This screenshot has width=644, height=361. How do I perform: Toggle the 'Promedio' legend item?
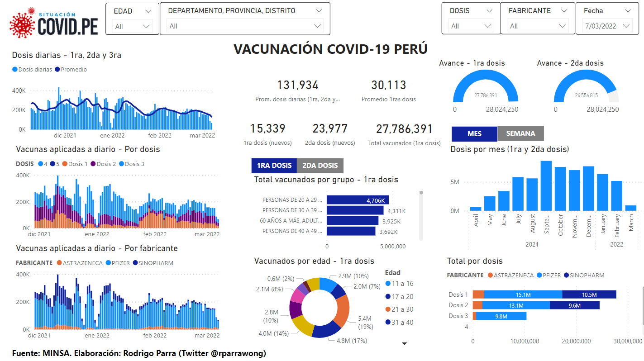click(71, 70)
